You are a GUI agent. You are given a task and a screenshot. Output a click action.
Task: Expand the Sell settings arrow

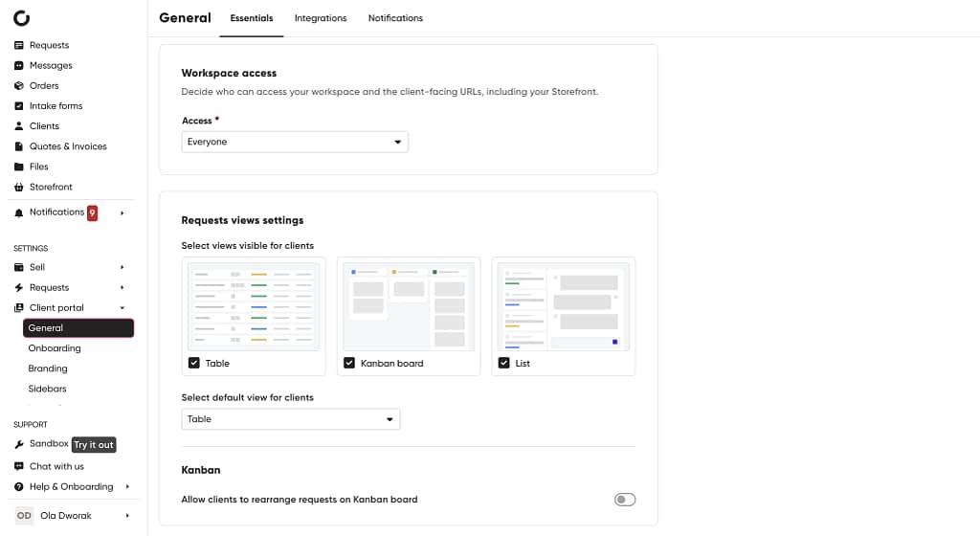(x=122, y=267)
